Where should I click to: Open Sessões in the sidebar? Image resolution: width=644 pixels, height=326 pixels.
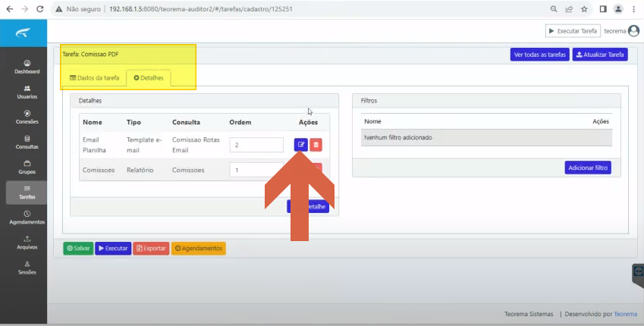27,268
